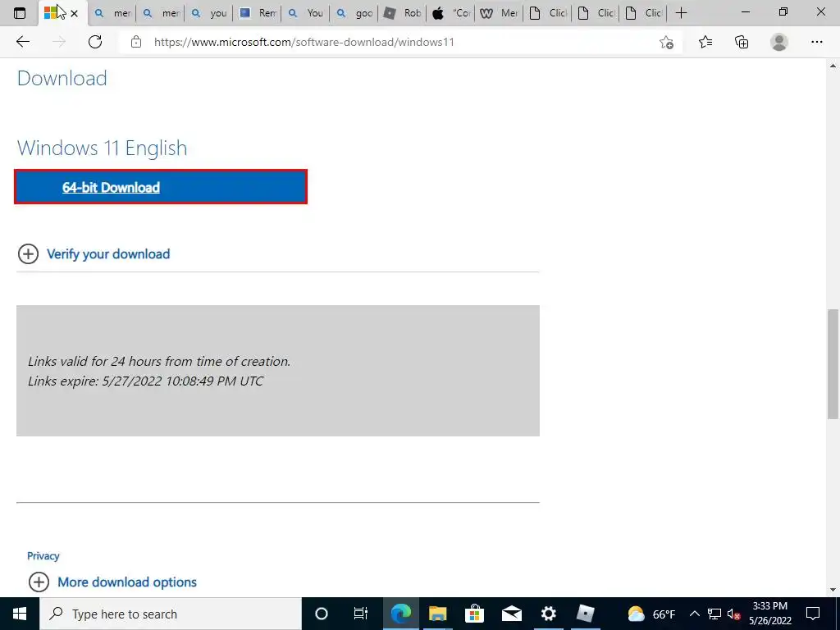Open Settings gear on the taskbar
This screenshot has height=630, width=840.
(549, 614)
